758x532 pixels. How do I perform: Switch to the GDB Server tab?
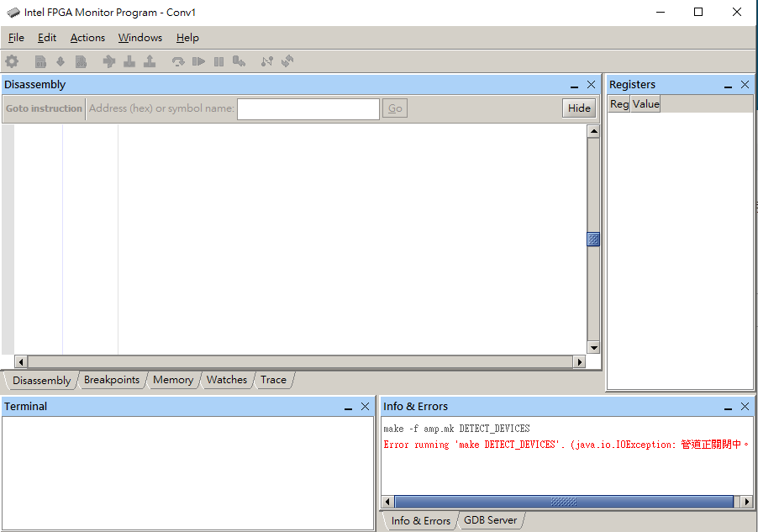pyautogui.click(x=490, y=520)
